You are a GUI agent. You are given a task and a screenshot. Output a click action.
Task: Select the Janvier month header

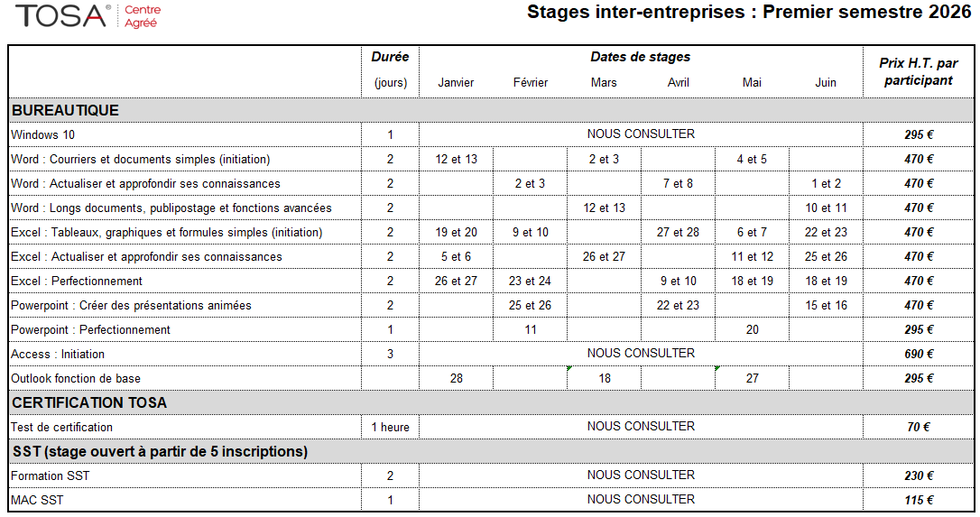pyautogui.click(x=456, y=82)
